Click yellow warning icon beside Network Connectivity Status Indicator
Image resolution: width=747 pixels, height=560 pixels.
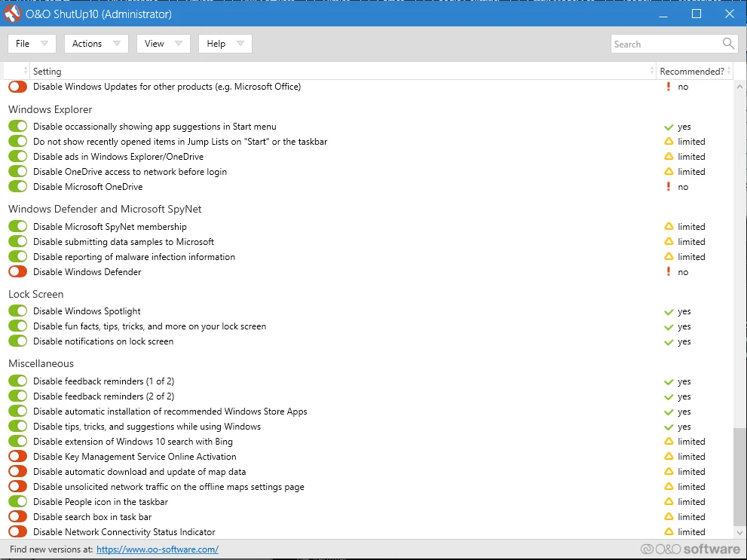tap(669, 531)
